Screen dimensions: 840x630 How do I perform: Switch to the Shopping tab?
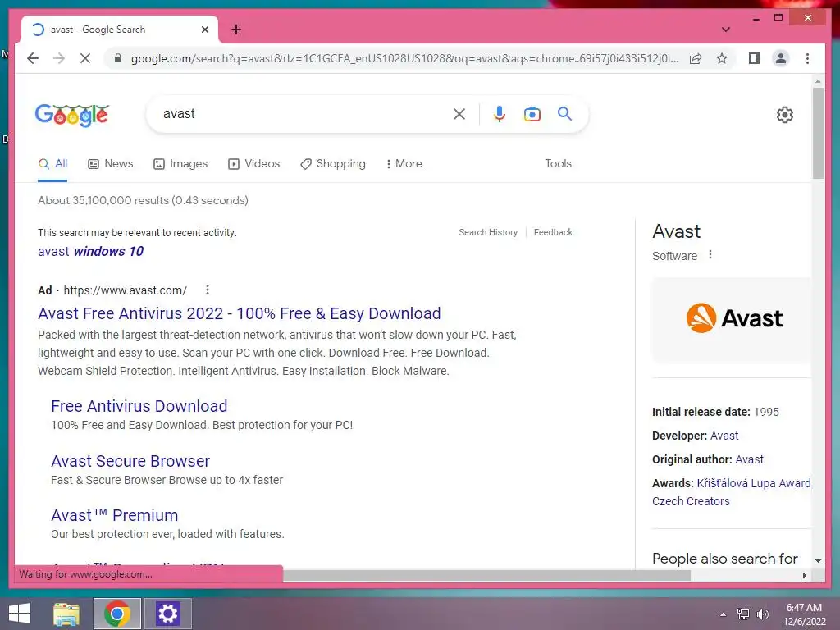click(x=333, y=164)
